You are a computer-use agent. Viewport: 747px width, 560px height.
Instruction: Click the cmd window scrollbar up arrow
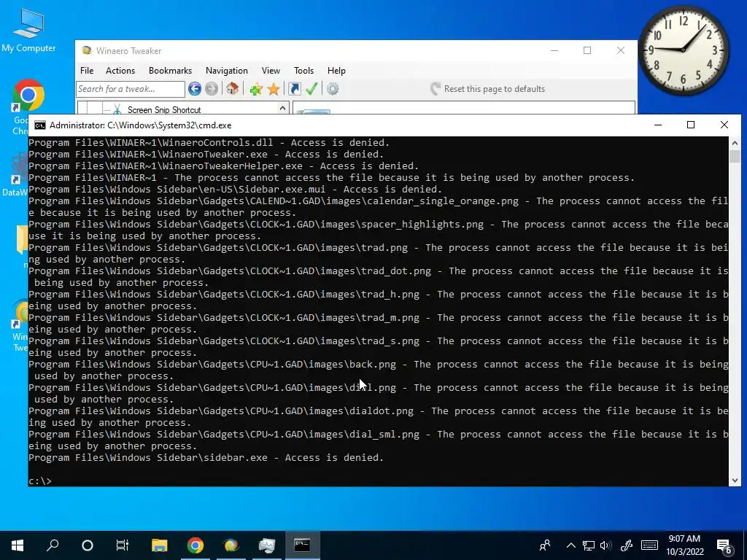735,142
